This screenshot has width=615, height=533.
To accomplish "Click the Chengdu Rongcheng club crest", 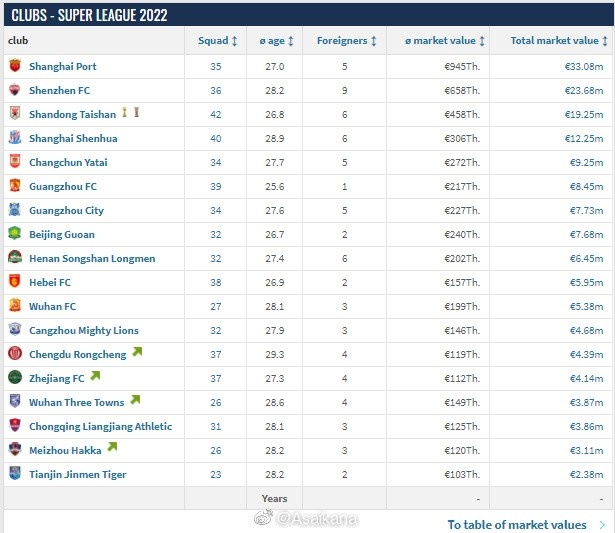I will tap(15, 353).
